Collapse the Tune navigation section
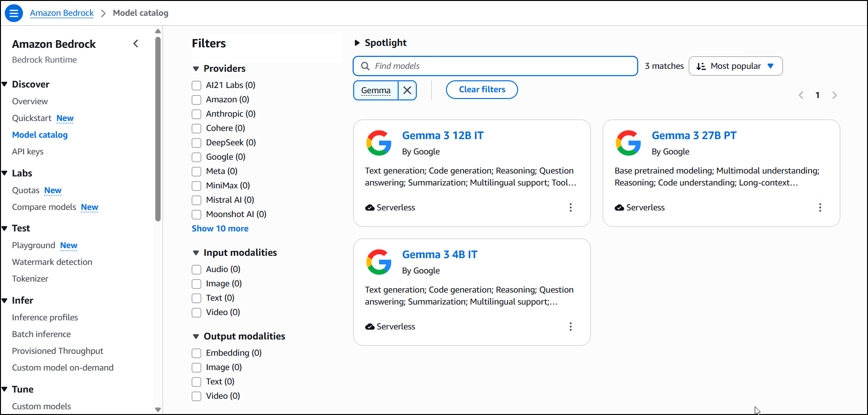868x415 pixels. [x=4, y=389]
